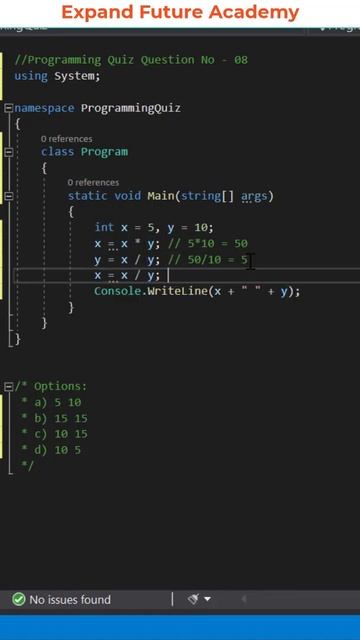Click the '/* Options:' comment header
360x640 pixels.
click(51, 386)
